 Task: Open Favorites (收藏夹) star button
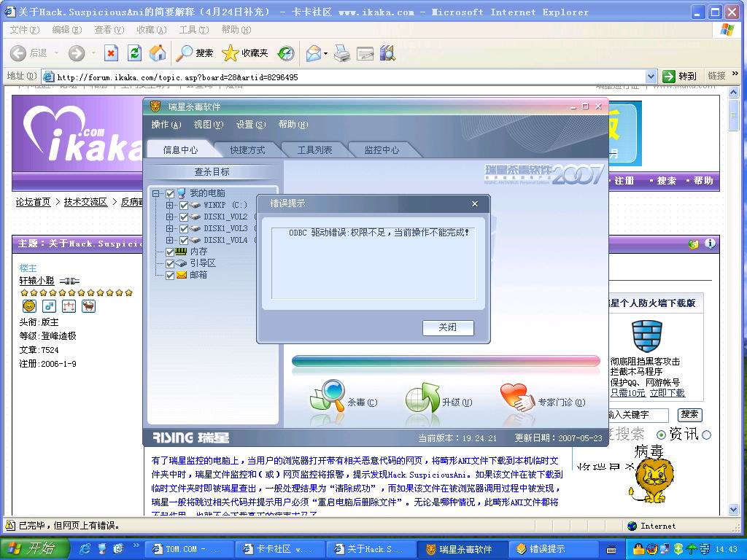(x=245, y=52)
